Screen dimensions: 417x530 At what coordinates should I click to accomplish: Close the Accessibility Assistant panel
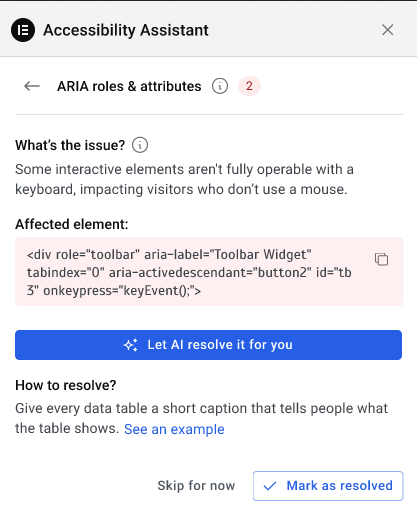point(388,30)
